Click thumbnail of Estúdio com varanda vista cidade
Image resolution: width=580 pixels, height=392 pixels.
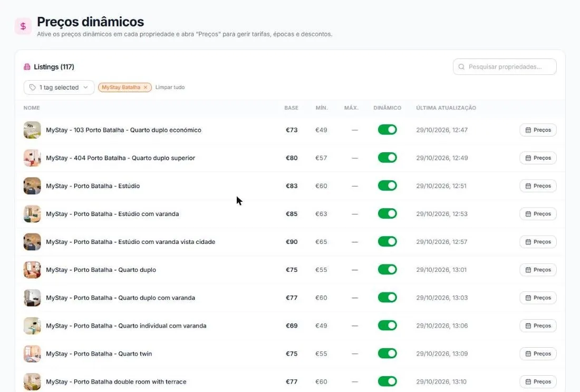(x=32, y=242)
